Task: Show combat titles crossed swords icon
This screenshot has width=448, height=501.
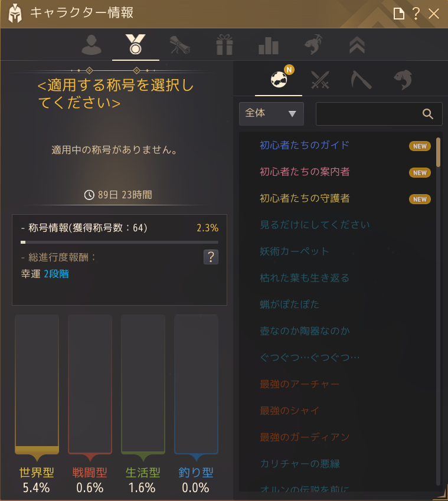Action: pyautogui.click(x=320, y=80)
